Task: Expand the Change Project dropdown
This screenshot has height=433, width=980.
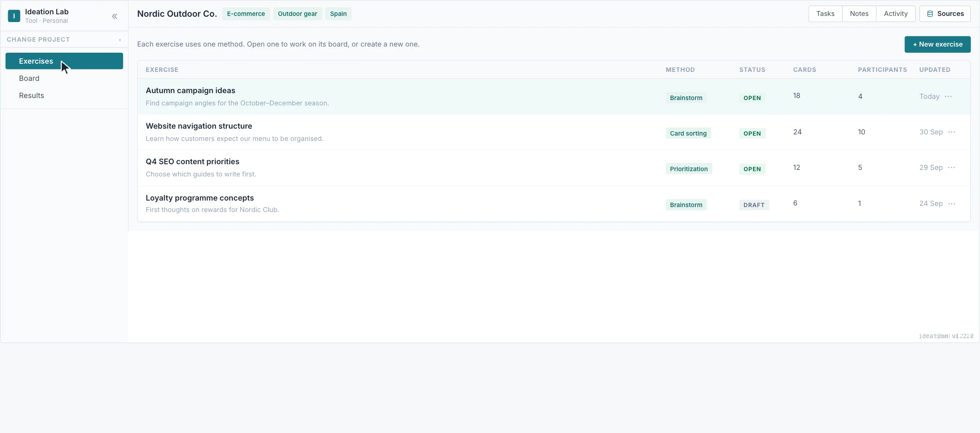Action: tap(64, 40)
